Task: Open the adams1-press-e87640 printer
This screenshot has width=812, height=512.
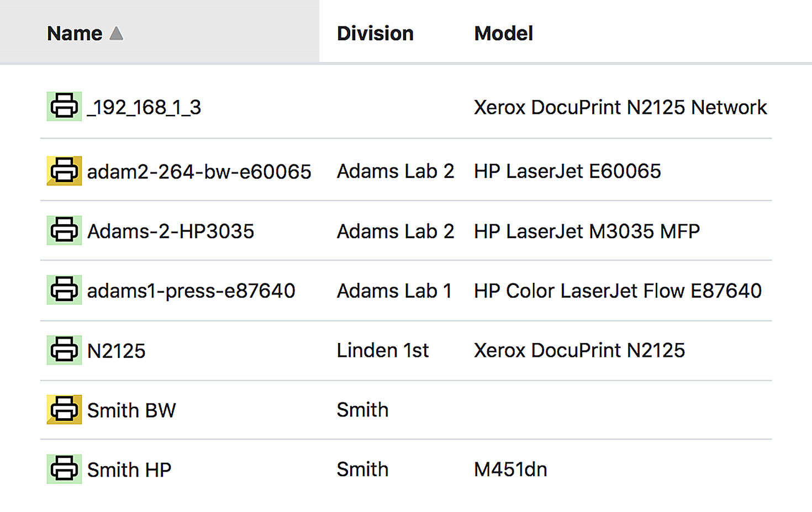Action: tap(191, 291)
